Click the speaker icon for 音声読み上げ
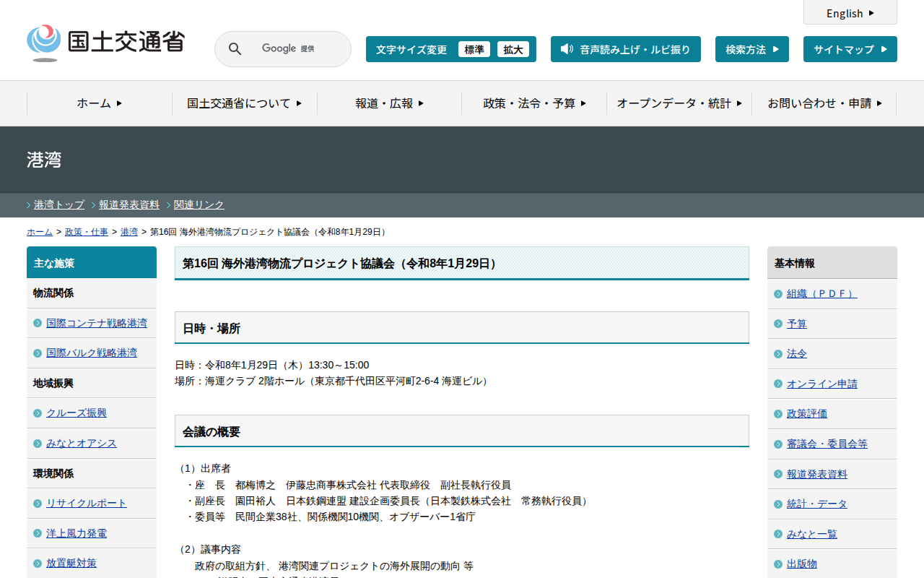924x578 pixels. tap(567, 49)
